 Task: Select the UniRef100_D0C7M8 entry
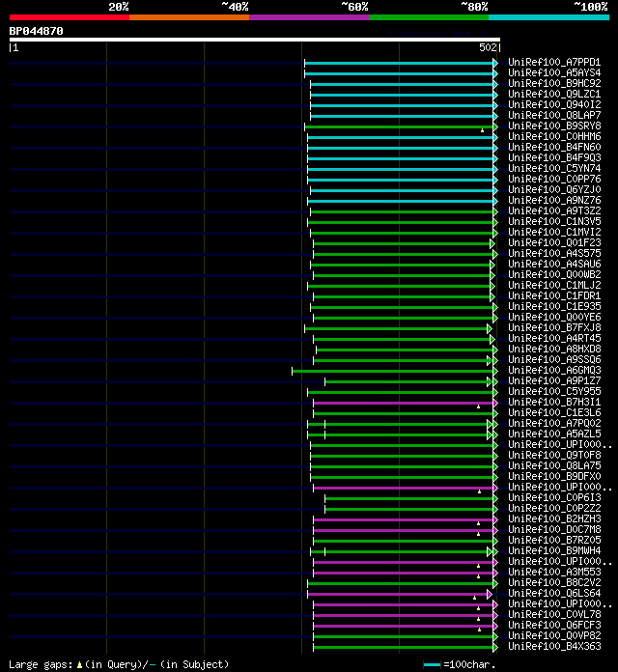click(x=554, y=530)
